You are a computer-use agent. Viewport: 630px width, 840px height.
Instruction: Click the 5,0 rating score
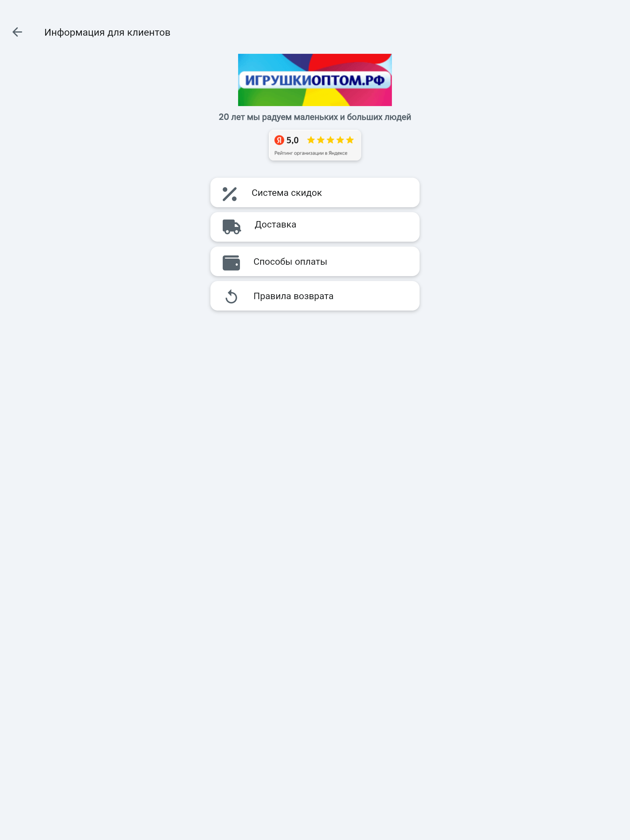click(x=293, y=141)
